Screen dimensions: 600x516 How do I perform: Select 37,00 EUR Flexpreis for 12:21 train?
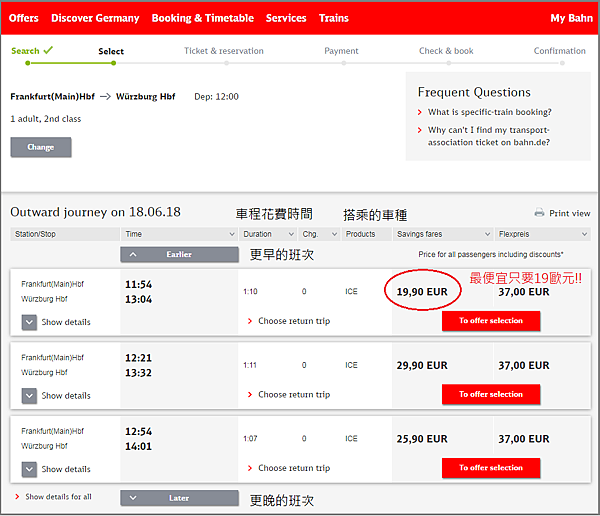click(x=523, y=365)
